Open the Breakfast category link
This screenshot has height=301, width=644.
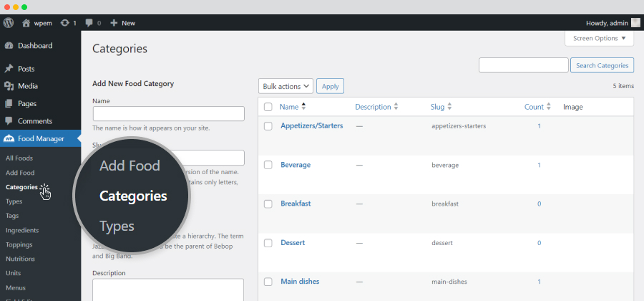coord(296,204)
